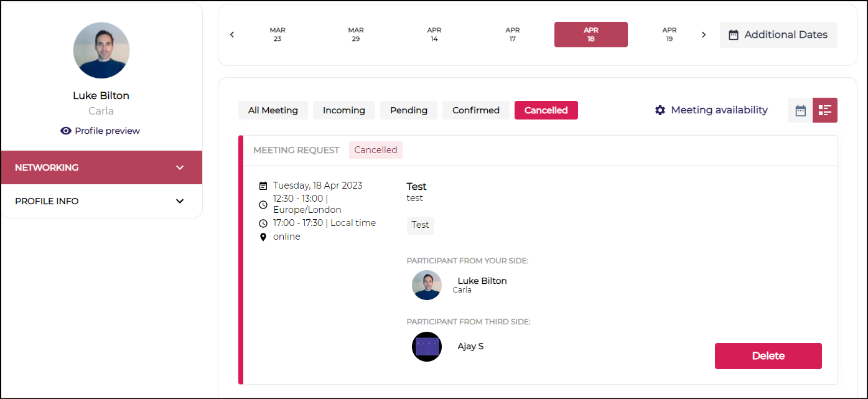
Task: Click the Meeting availability gear icon
Action: coord(660,110)
